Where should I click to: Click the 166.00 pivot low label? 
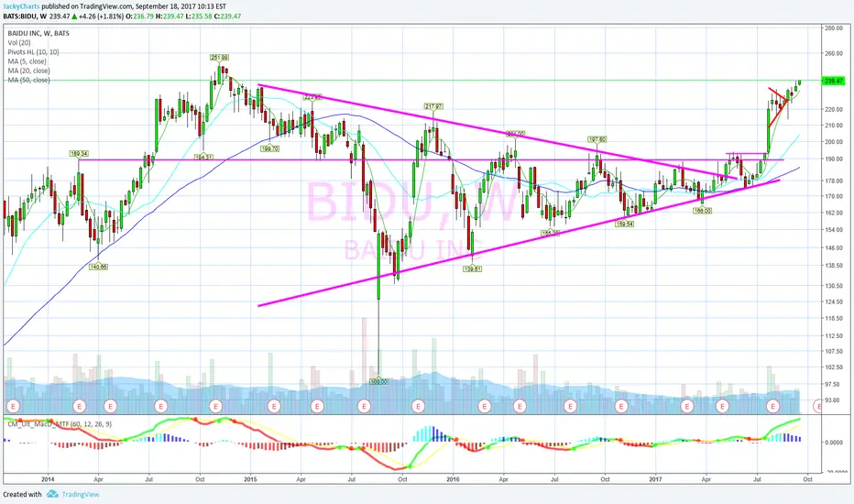tap(703, 211)
